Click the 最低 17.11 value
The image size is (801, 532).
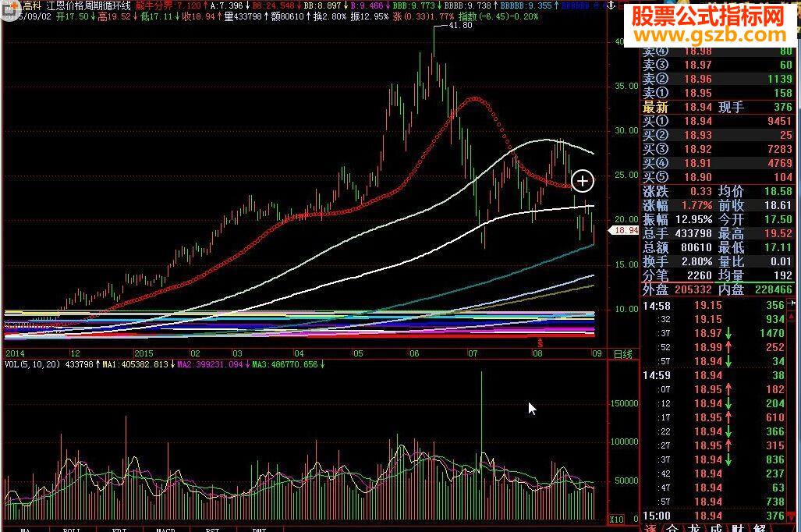[x=778, y=247]
